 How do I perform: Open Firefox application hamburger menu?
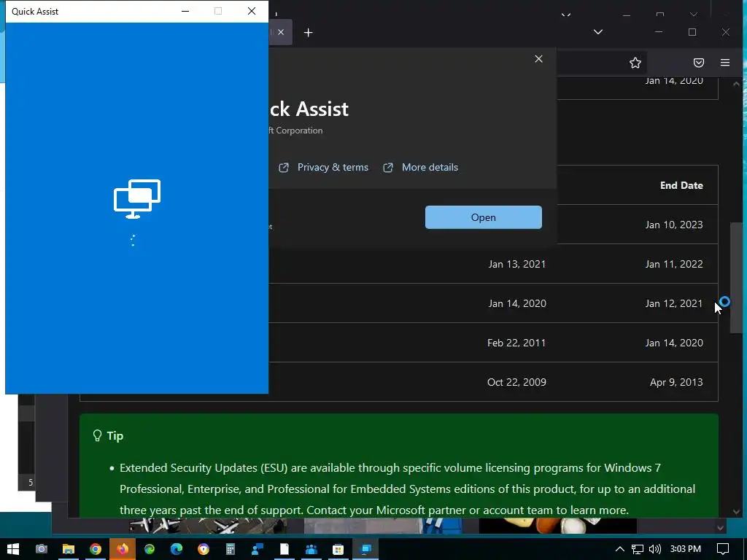[x=725, y=63]
